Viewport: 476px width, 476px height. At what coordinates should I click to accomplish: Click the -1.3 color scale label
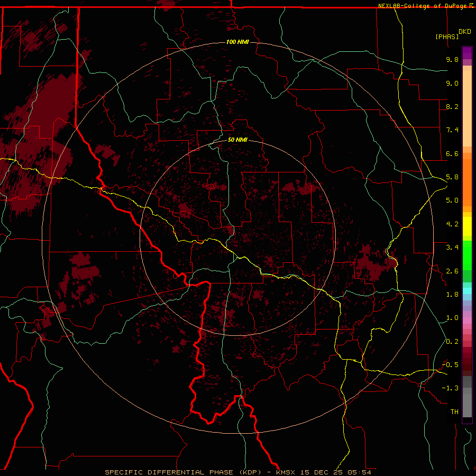click(450, 388)
